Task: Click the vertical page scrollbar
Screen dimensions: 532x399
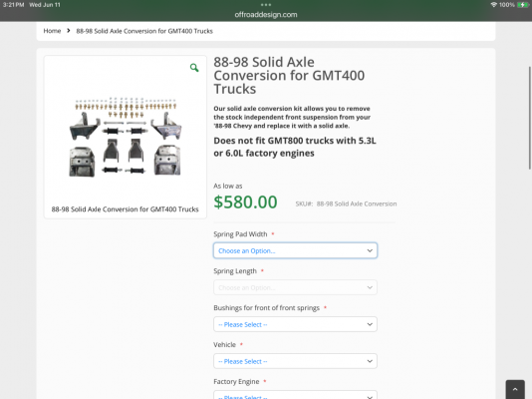Action: coord(529,118)
